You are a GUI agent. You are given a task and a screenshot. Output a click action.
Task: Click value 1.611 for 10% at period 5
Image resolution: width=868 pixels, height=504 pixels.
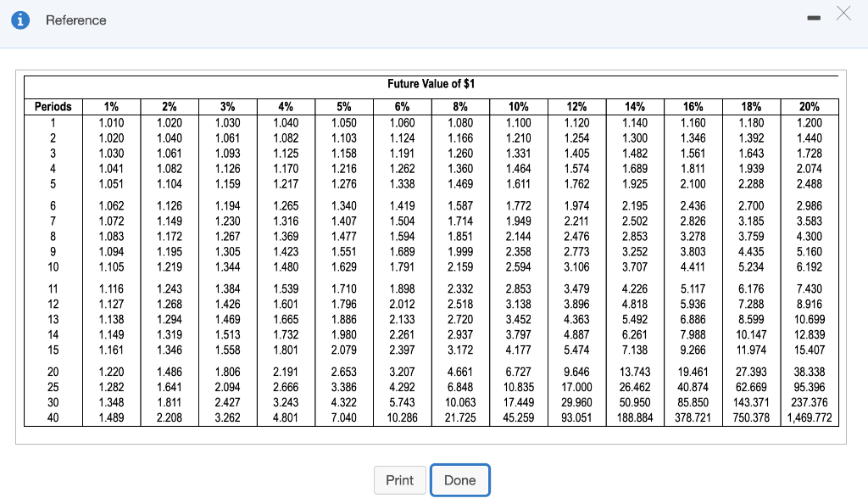pyautogui.click(x=518, y=184)
